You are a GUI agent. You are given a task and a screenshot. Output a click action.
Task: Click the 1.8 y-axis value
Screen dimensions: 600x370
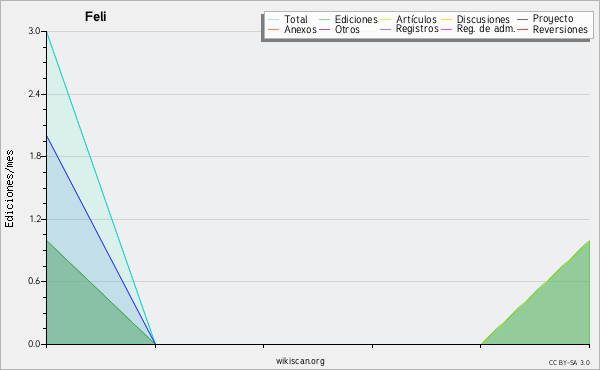tap(34, 156)
